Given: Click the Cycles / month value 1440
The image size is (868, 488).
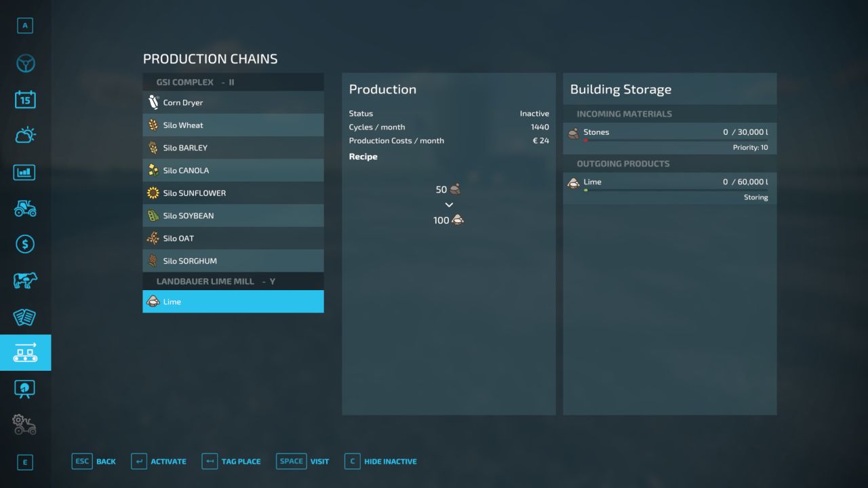Looking at the screenshot, I should point(540,127).
